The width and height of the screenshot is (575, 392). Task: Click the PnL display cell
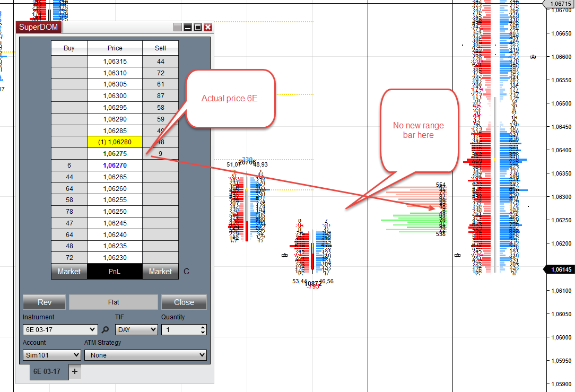click(115, 272)
